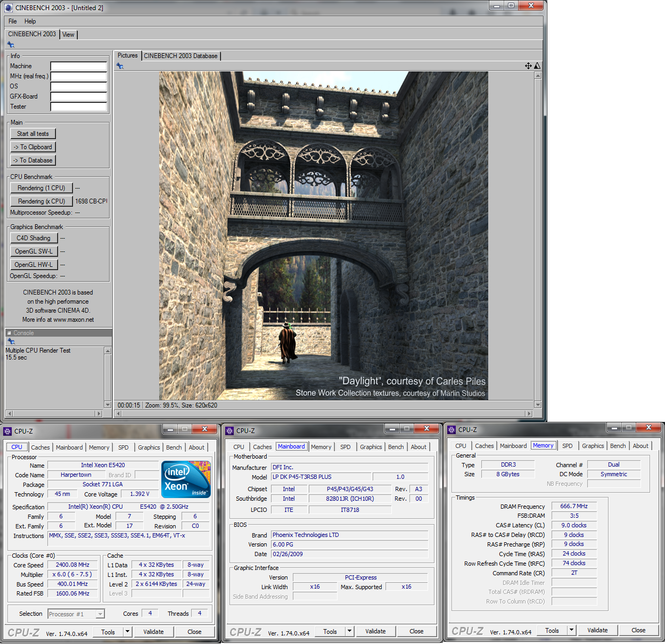Click the To Clipboard button
This screenshot has width=665, height=644.
pyautogui.click(x=33, y=147)
